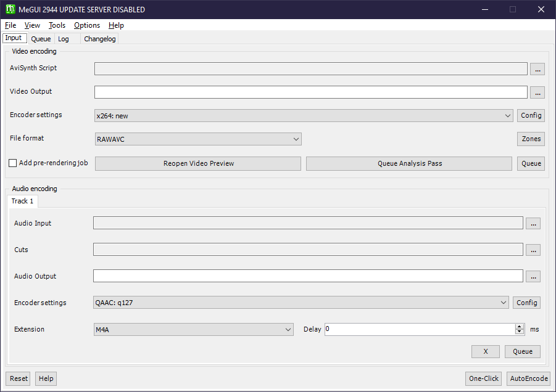Open Config for x264 video encoder
The width and height of the screenshot is (556, 392).
pos(531,115)
